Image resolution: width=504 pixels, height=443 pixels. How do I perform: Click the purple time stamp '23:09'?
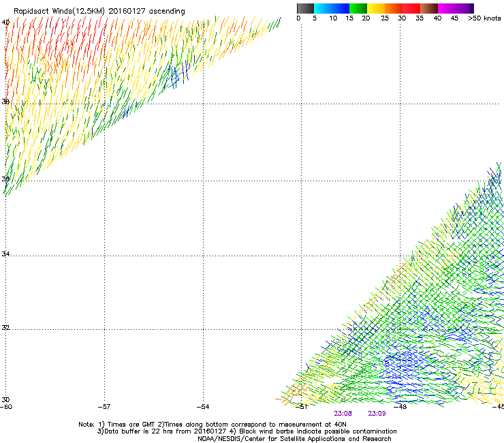tap(377, 414)
